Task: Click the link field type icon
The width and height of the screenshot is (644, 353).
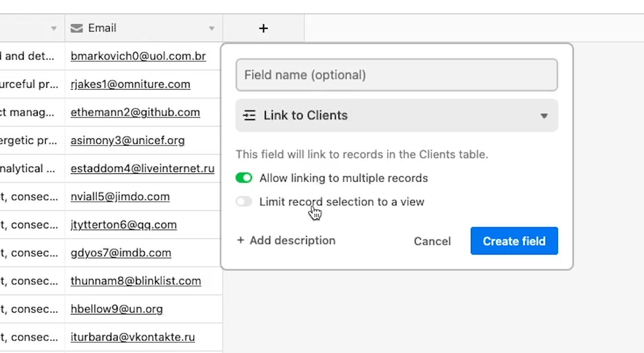Action: (x=249, y=115)
